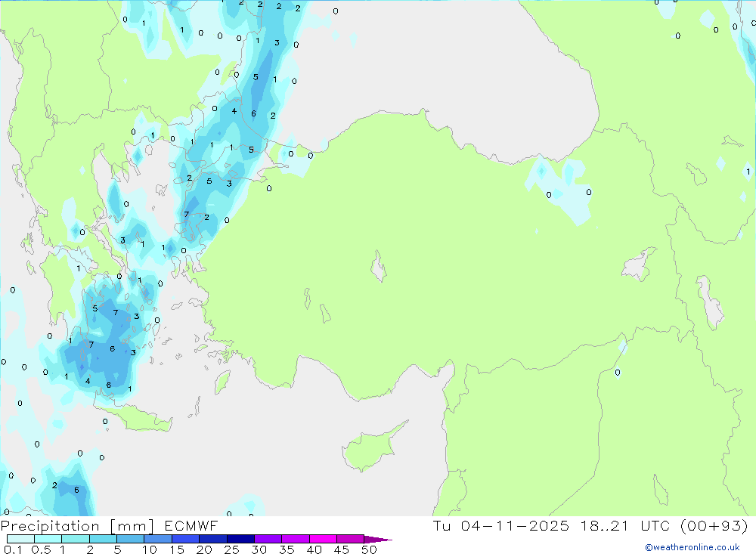Click the 20–25 mm dark blue legend box
The image size is (756, 554).
pyautogui.click(x=212, y=539)
